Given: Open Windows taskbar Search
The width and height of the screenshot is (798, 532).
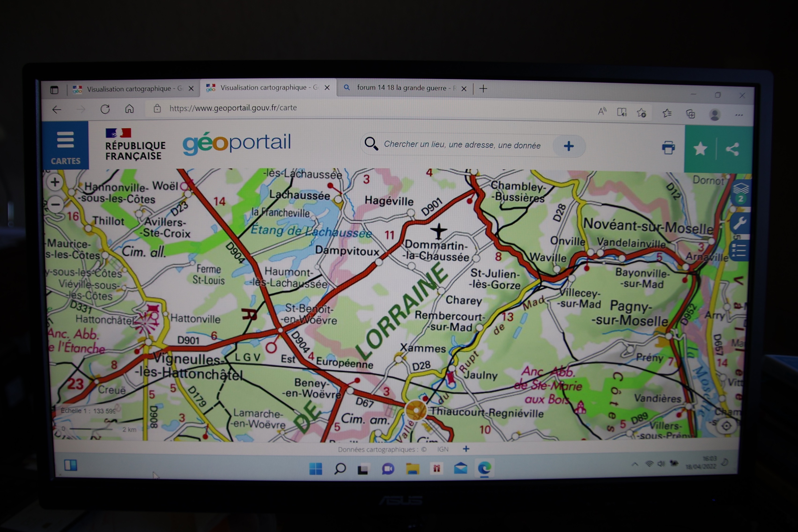Looking at the screenshot, I should 340,469.
